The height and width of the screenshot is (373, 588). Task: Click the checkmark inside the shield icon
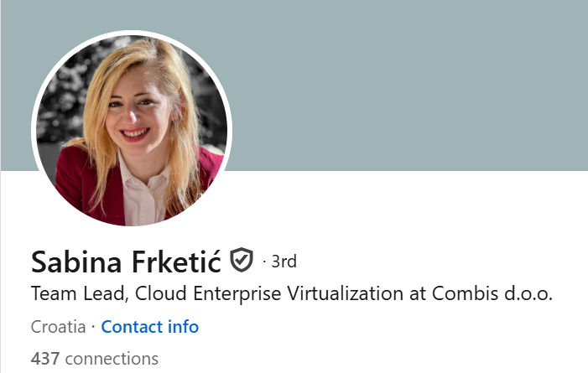tap(242, 259)
